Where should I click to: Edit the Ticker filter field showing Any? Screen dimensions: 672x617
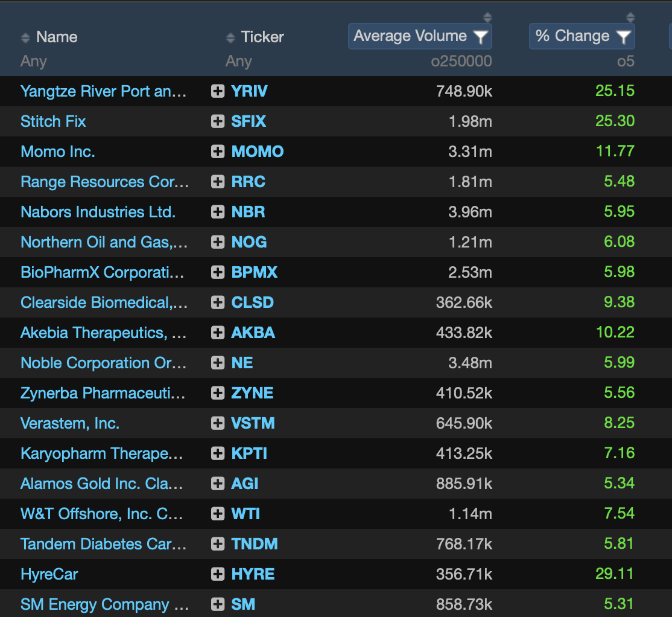239,62
